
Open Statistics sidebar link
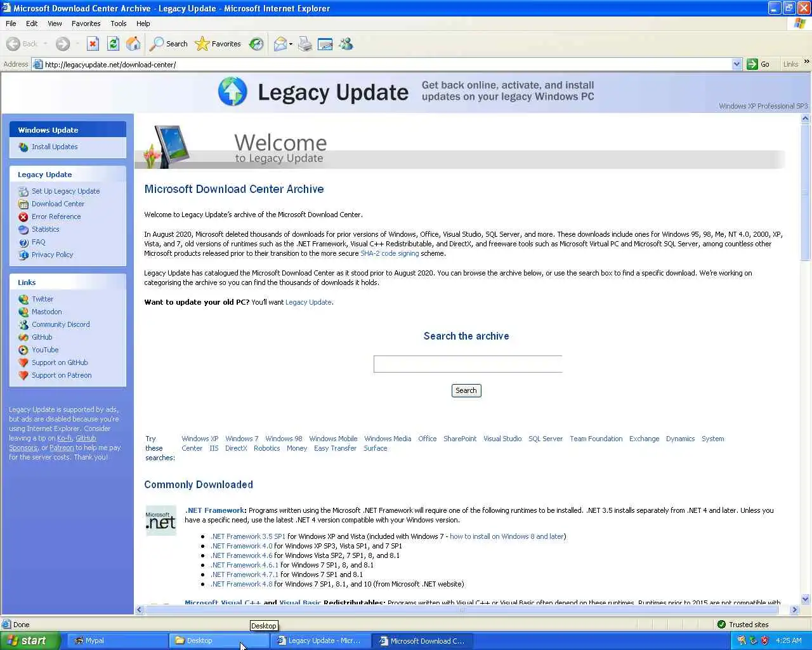[x=45, y=229]
